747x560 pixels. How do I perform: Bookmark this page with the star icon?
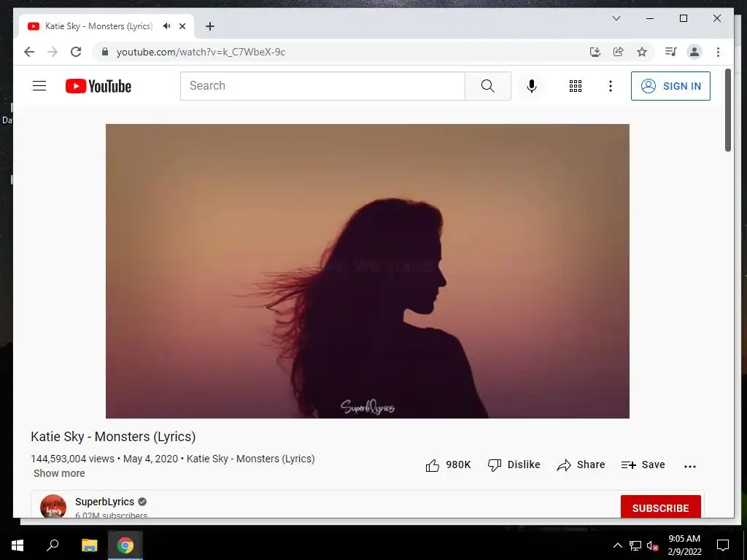pyautogui.click(x=642, y=52)
